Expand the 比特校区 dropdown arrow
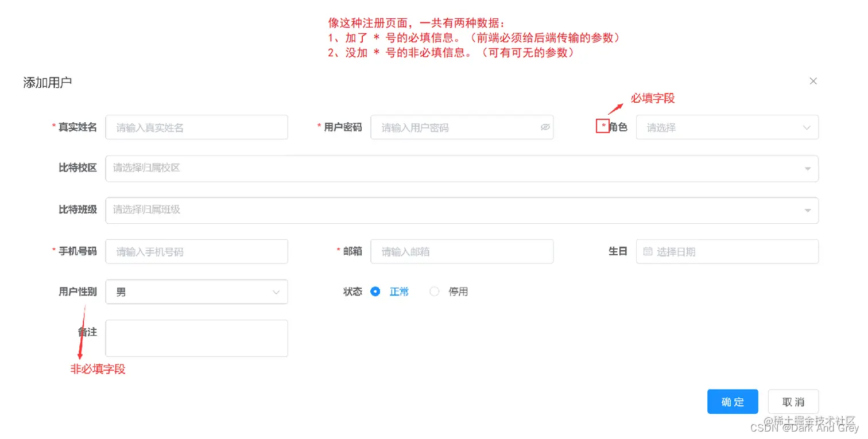 (x=808, y=169)
